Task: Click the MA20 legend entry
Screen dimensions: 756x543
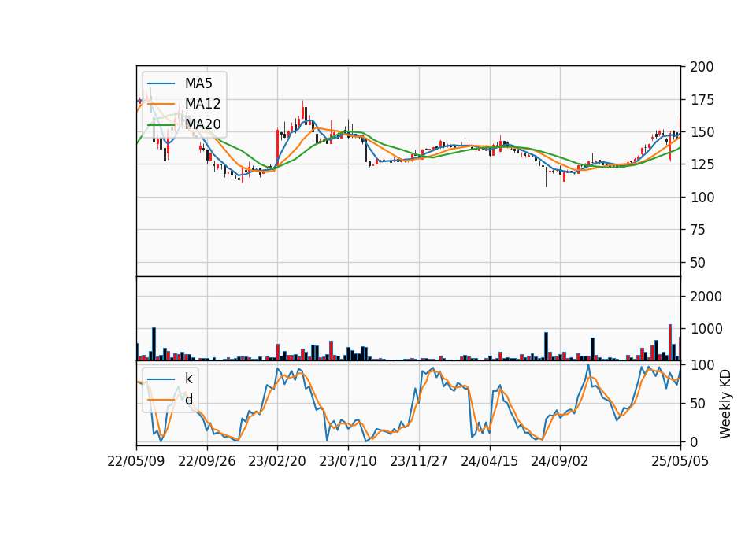Action: tap(184, 124)
